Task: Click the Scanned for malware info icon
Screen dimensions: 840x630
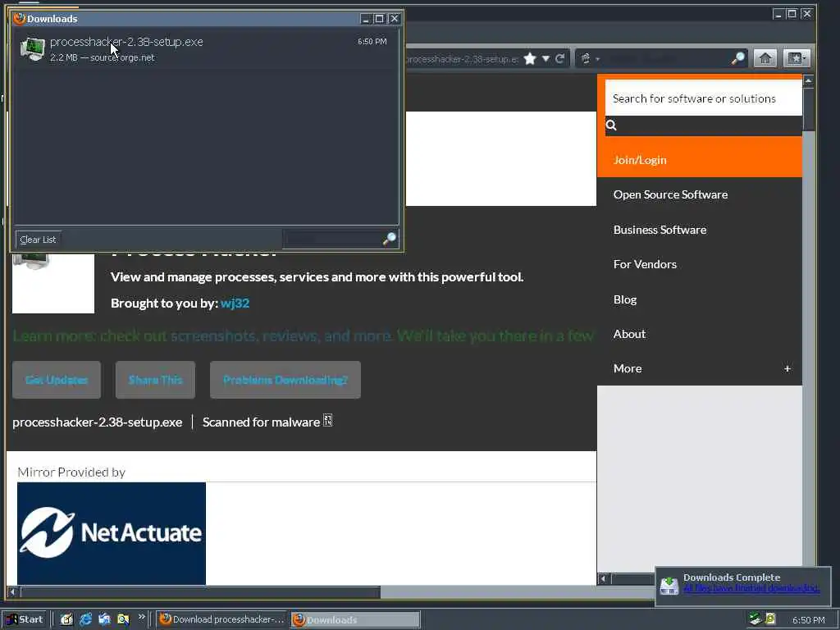Action: click(x=327, y=421)
